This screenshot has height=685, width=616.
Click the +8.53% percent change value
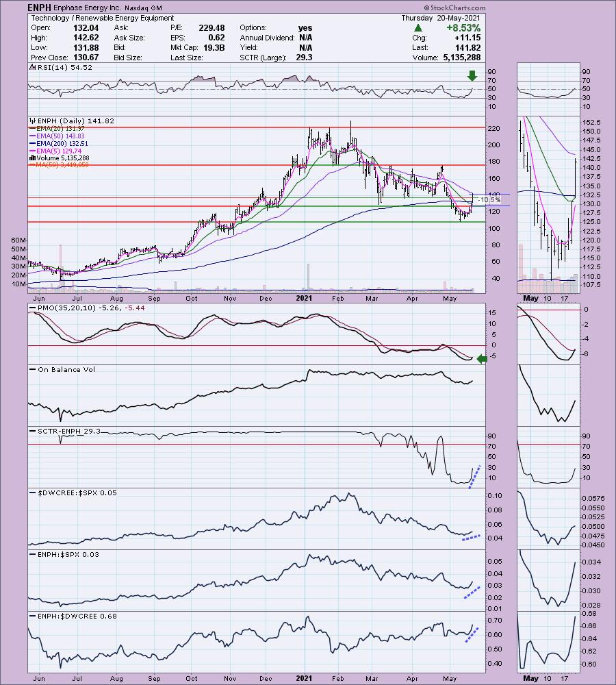tap(463, 28)
